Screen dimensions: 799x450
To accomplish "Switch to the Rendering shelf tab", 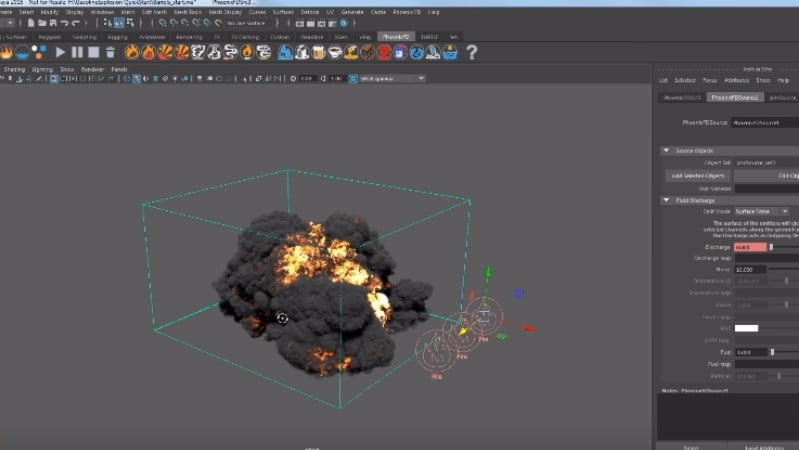I will coord(189,37).
